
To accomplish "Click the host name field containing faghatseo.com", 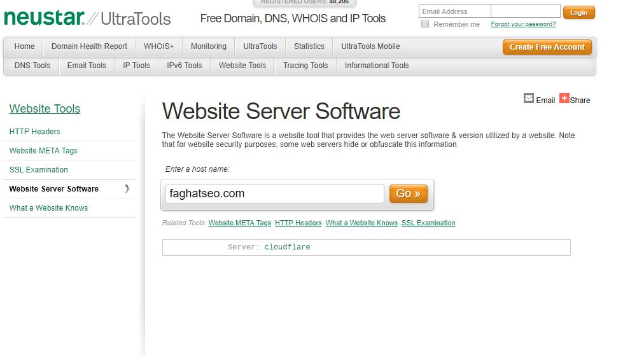I will [x=275, y=193].
